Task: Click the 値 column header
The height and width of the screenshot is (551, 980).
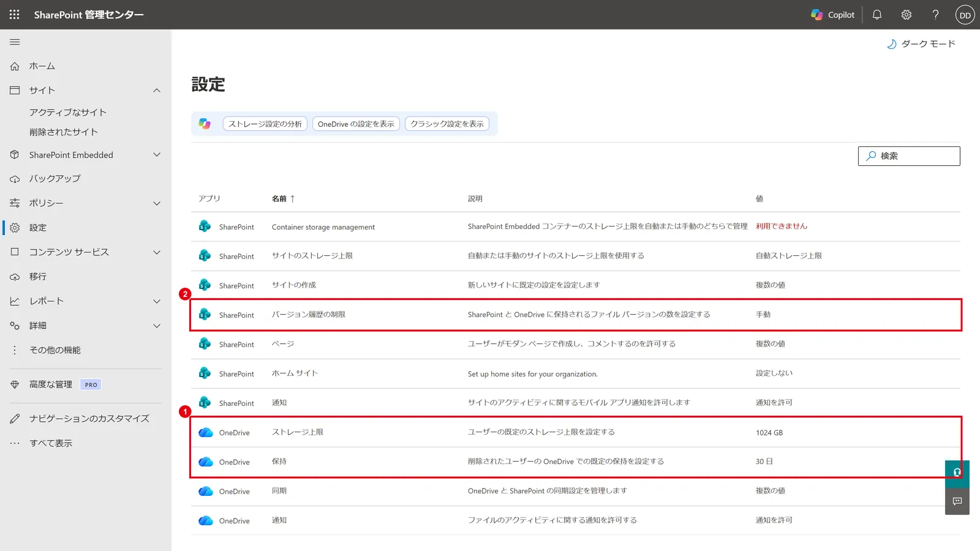Action: pyautogui.click(x=759, y=199)
